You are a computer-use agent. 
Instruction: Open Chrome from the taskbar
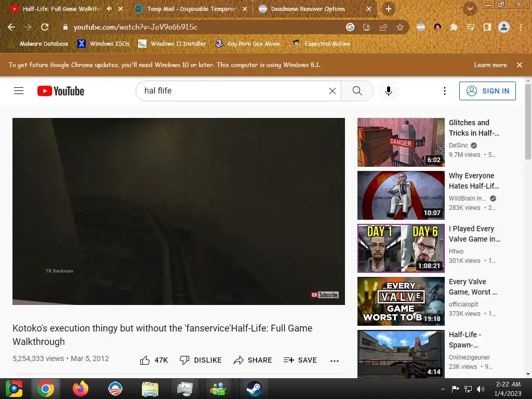point(46,389)
